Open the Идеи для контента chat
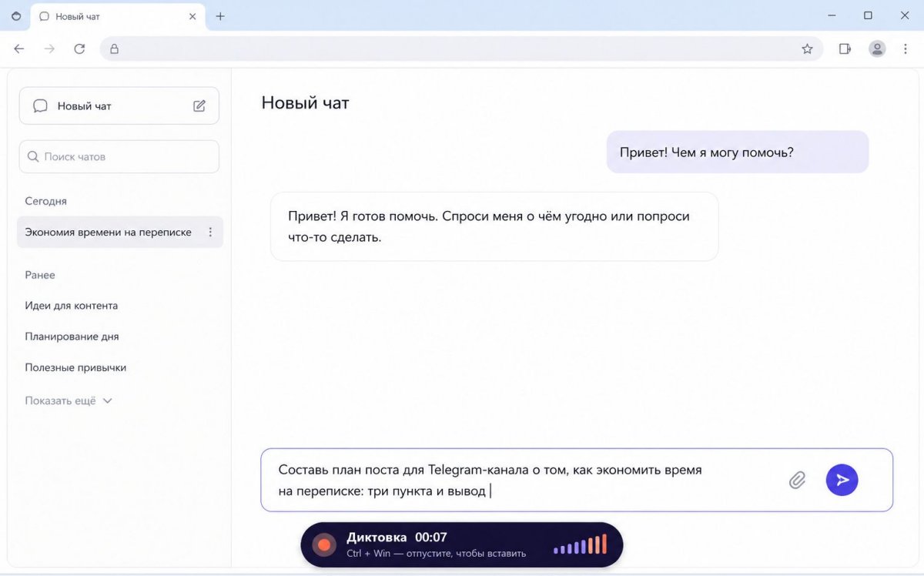This screenshot has width=924, height=576. [x=72, y=306]
